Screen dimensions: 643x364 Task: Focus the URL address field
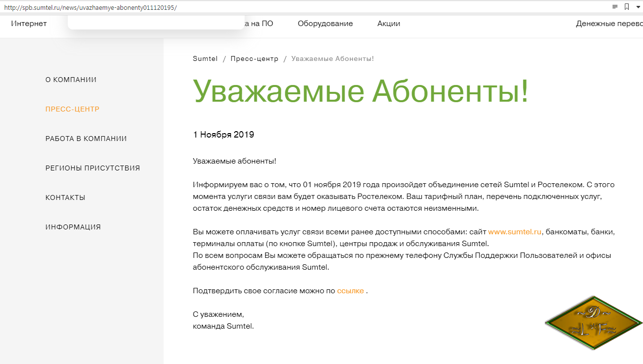(x=305, y=7)
